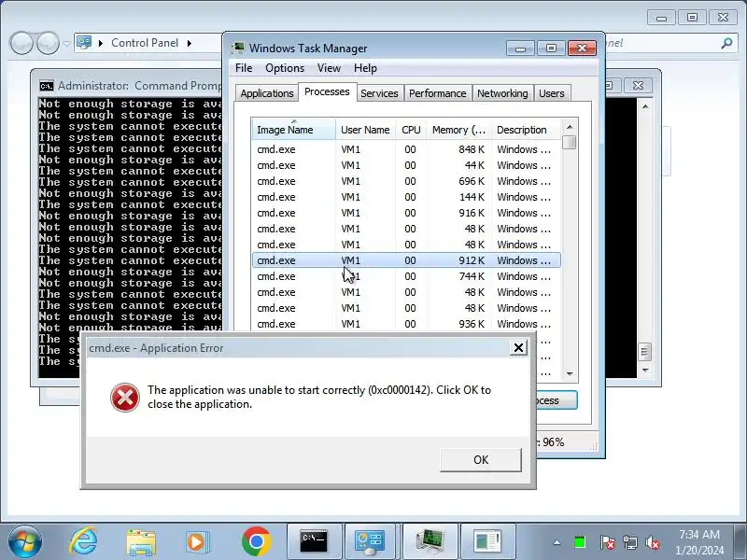Click the Control Panel search magnifier icon

726,43
